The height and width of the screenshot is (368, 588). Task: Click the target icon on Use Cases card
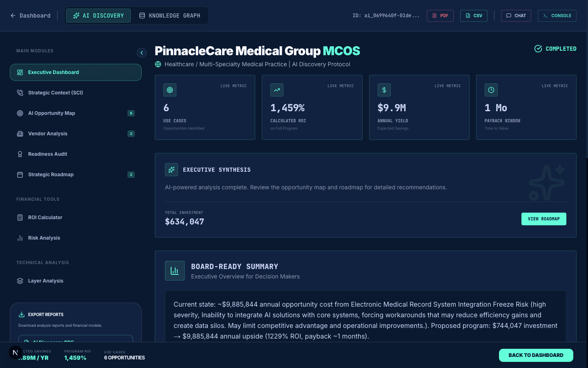(x=170, y=90)
